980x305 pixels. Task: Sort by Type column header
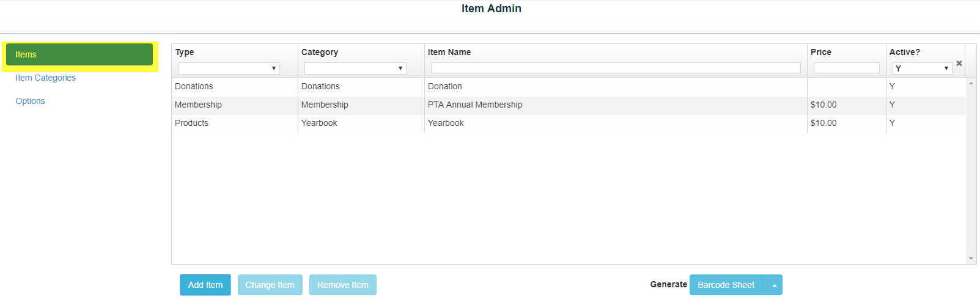click(x=185, y=52)
